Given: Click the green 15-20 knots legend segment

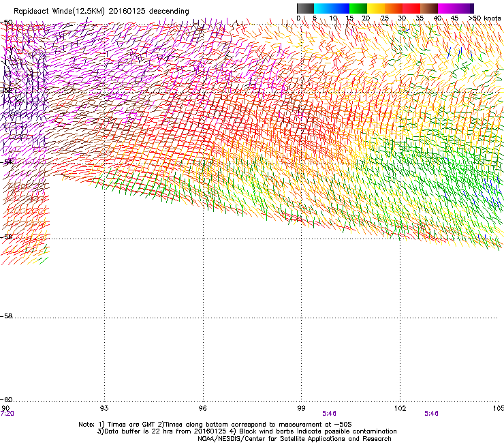Looking at the screenshot, I should 358,8.
